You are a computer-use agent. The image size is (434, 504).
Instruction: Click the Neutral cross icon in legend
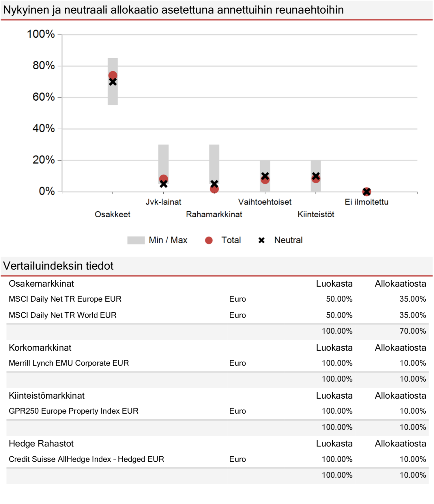coord(261,240)
